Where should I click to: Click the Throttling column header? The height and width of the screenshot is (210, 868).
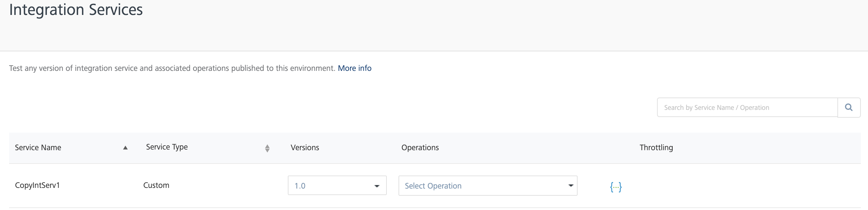[656, 147]
